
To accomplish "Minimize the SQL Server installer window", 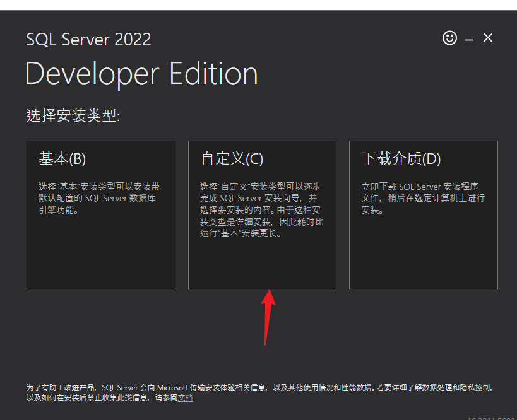I will (x=469, y=40).
